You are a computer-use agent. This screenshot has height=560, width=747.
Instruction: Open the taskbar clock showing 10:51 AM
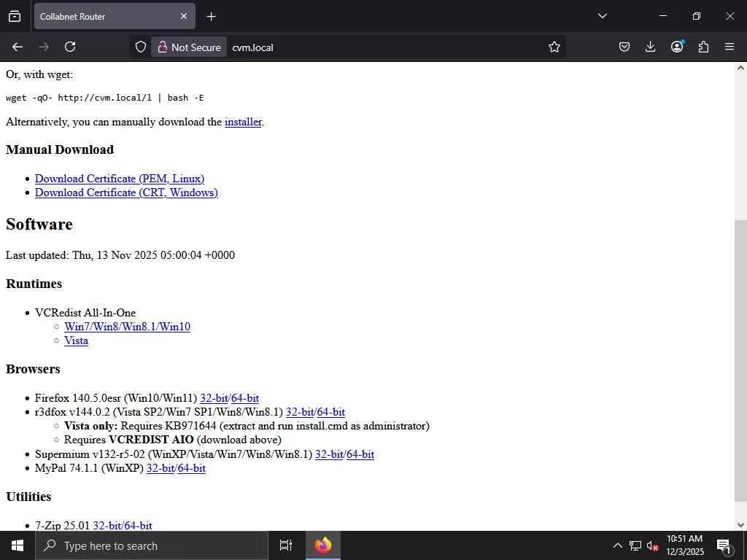(684, 545)
